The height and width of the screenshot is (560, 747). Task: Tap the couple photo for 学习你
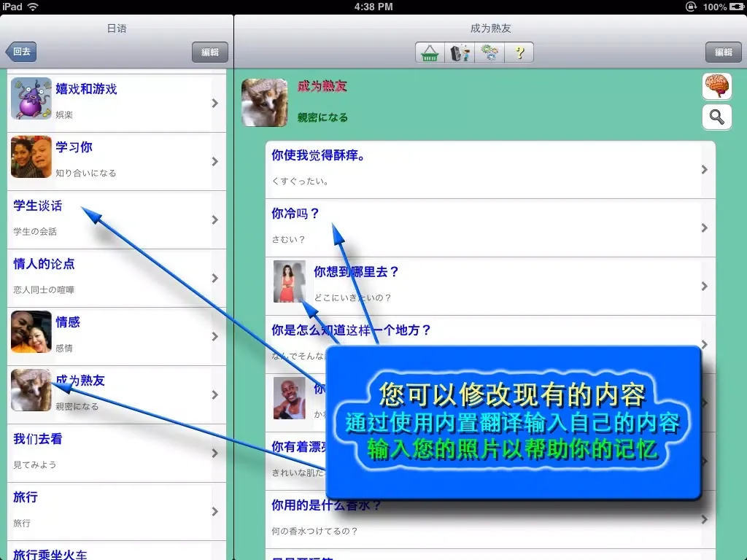[31, 157]
